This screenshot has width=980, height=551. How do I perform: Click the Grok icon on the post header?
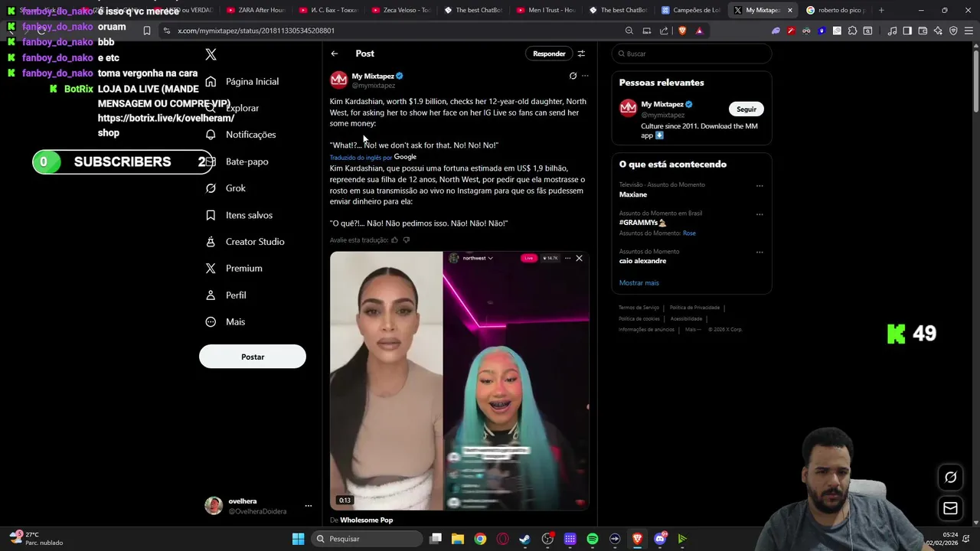[x=573, y=76]
